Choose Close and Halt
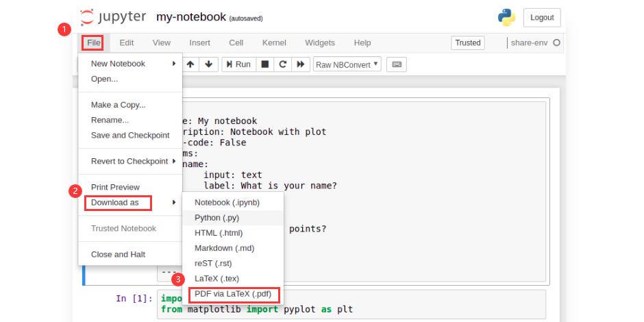Image resolution: width=644 pixels, height=322 pixels. [130, 254]
